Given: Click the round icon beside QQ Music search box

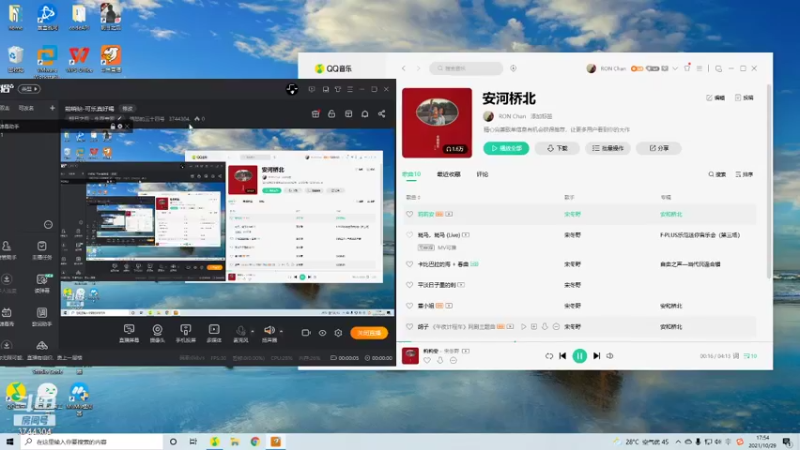Looking at the screenshot, I should pos(513,68).
